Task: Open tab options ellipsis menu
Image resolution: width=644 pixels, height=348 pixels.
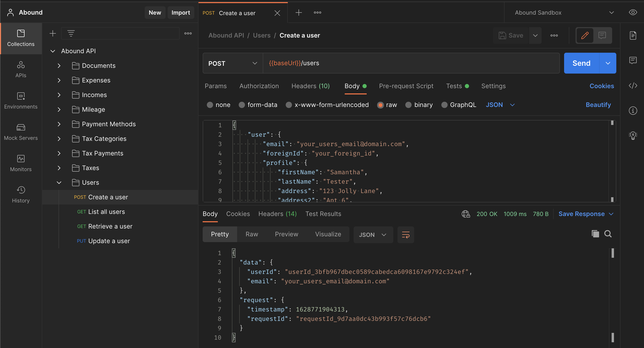Action: [318, 13]
